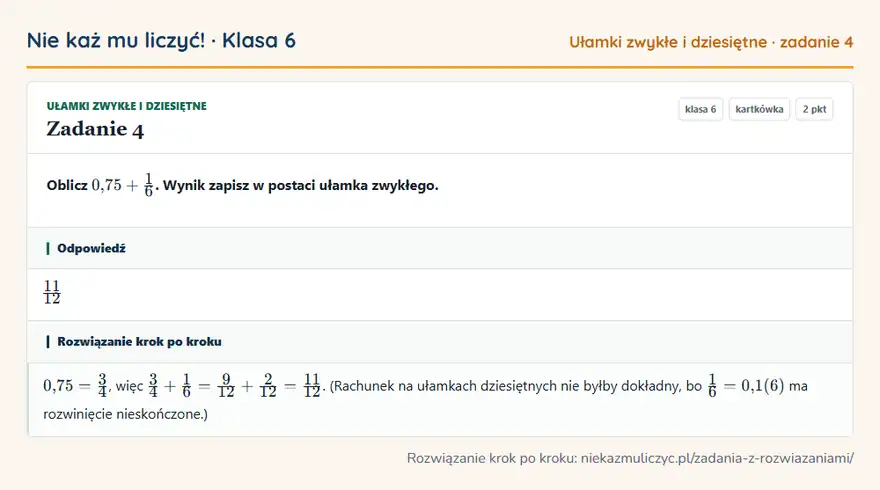The width and height of the screenshot is (880, 490).
Task: Click the solution equation starting with '0,75 = 3/4'
Action: click(x=182, y=386)
